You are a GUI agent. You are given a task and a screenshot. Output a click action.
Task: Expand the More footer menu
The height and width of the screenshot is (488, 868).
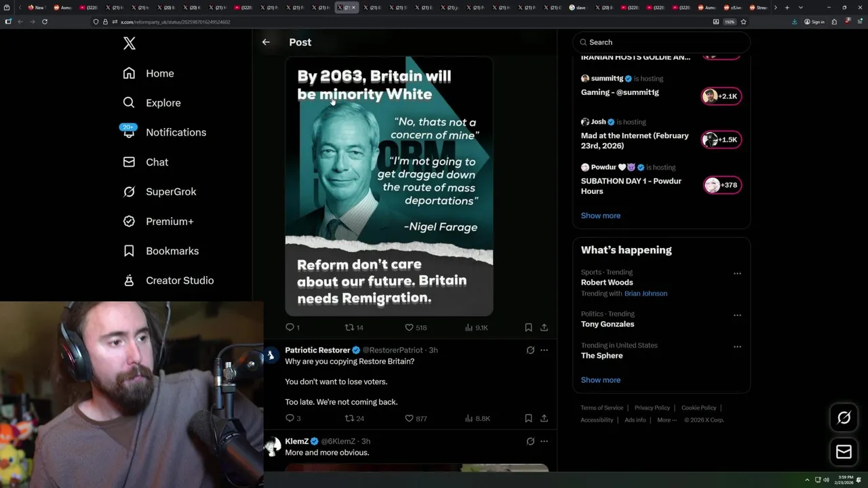coord(667,420)
